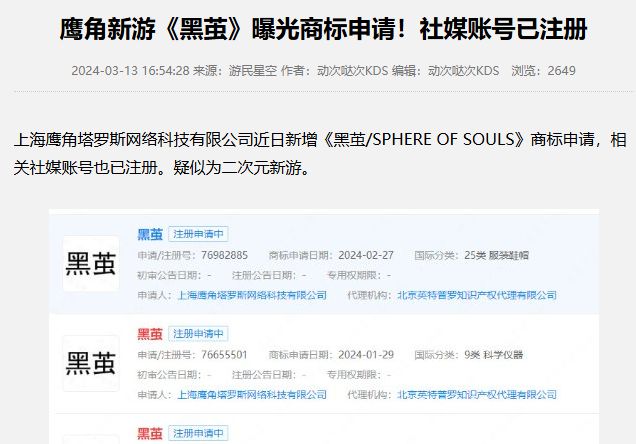The height and width of the screenshot is (444, 636).
Task: Click the view count 浏览：2649
Action: [x=543, y=71]
